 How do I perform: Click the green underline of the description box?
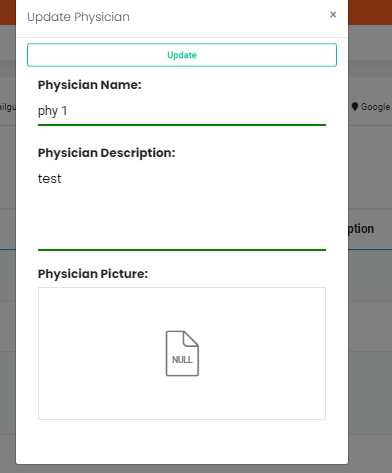pos(182,250)
